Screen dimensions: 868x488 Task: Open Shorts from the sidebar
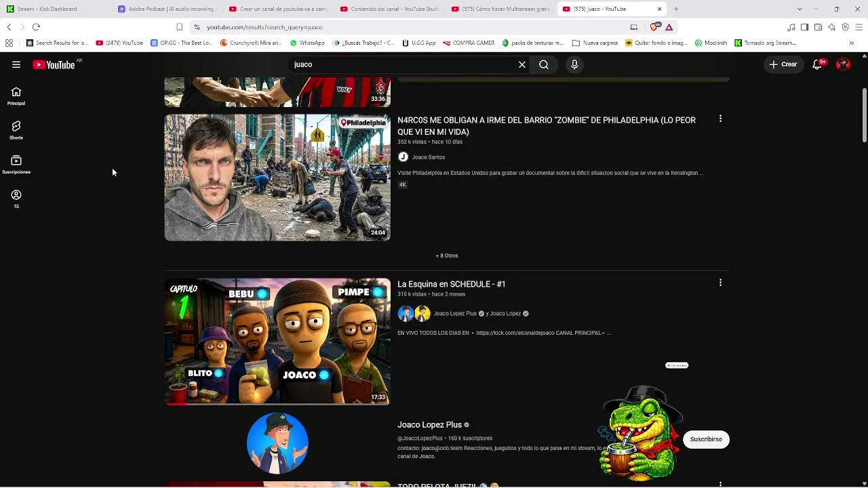click(x=16, y=131)
